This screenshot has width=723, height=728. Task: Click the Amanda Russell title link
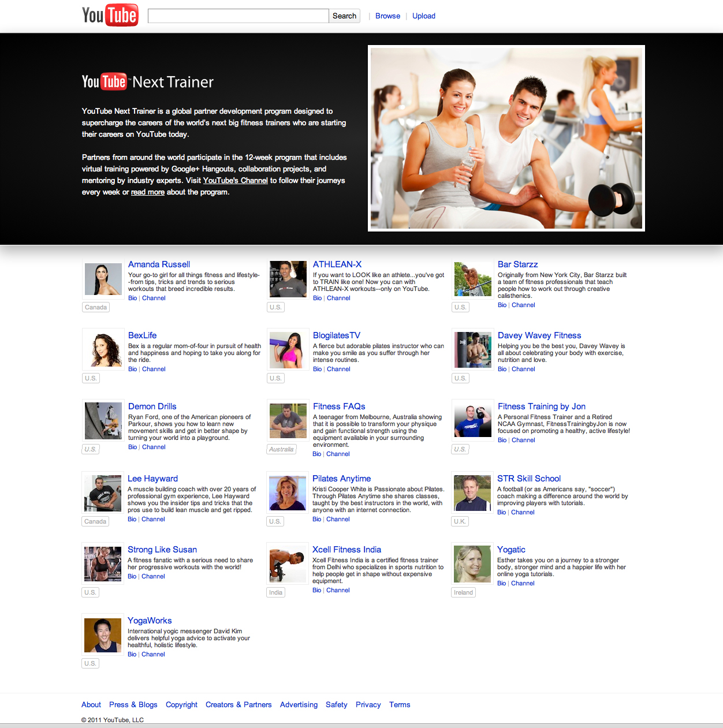pyautogui.click(x=159, y=264)
